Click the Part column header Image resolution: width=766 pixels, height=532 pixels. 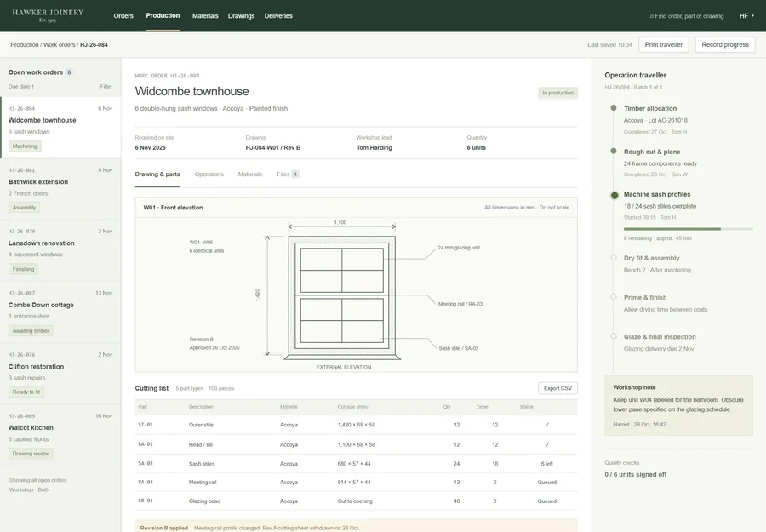pyautogui.click(x=143, y=407)
